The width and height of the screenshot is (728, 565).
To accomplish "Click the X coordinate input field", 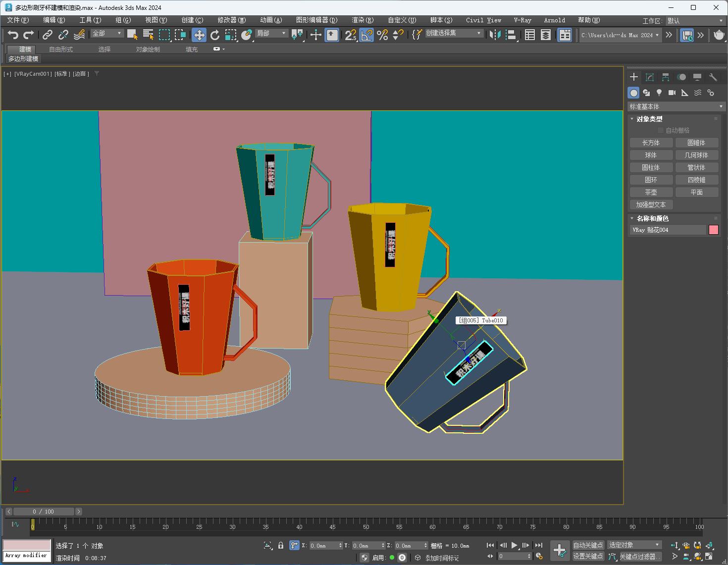I will tap(324, 546).
